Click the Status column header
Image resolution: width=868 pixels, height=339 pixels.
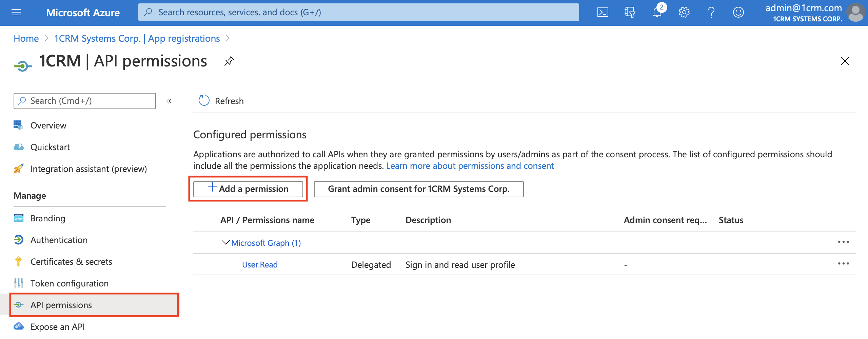click(x=731, y=220)
